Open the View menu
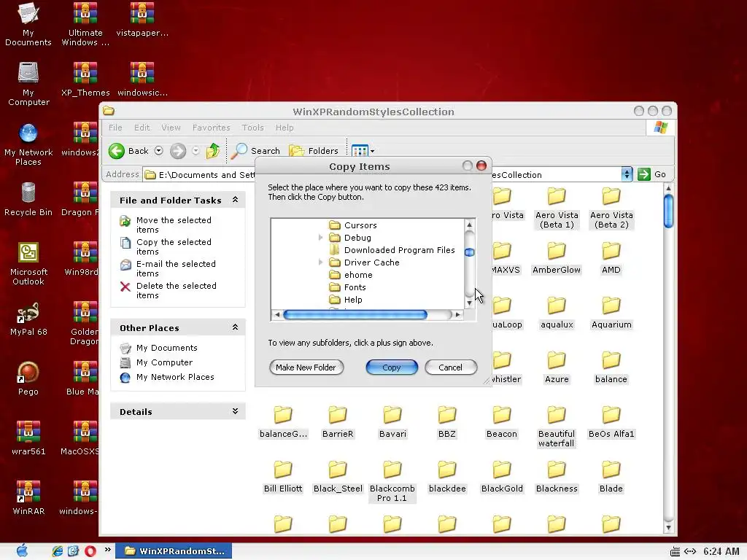747x560 pixels. click(171, 128)
